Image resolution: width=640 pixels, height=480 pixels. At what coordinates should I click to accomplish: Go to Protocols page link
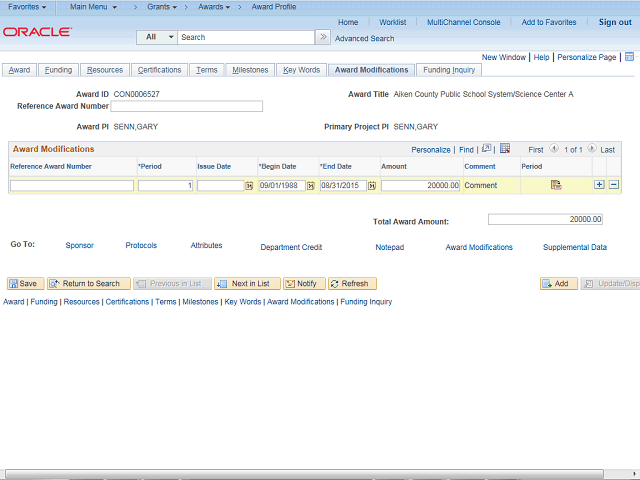(x=141, y=245)
